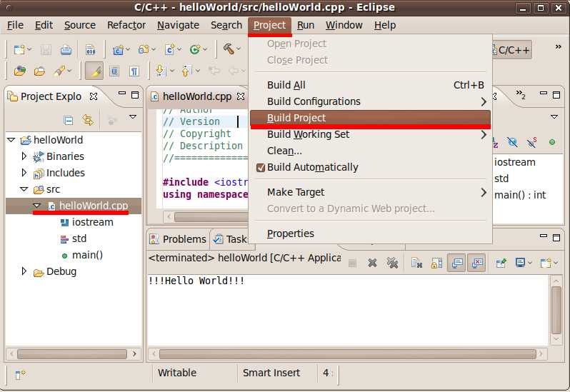Click Build All menu entry
Viewport: 570px width, 392px height.
[x=370, y=85]
